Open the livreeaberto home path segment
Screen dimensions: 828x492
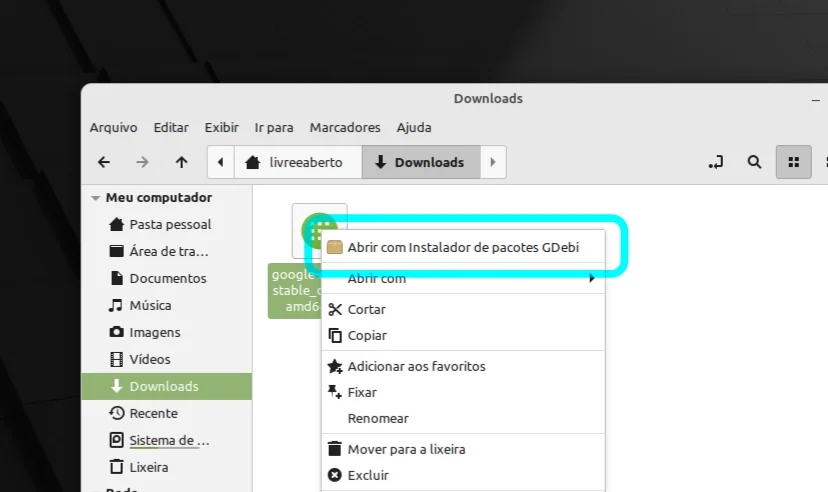click(x=298, y=162)
